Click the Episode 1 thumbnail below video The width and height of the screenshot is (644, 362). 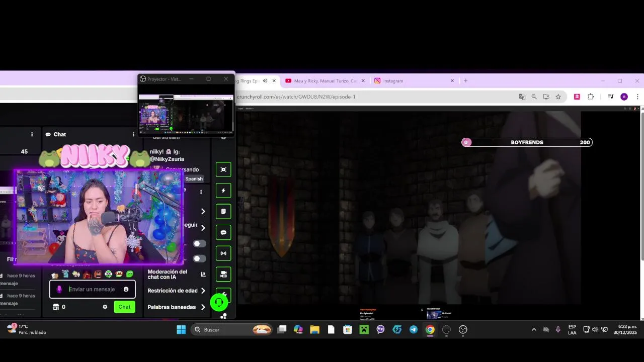[434, 315]
